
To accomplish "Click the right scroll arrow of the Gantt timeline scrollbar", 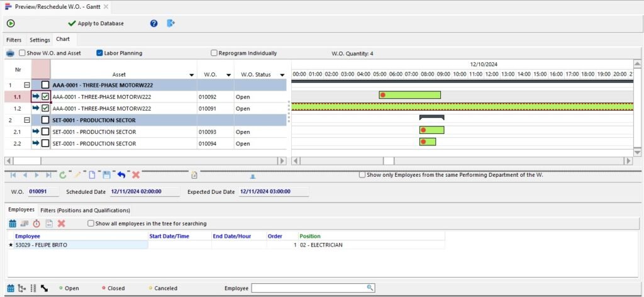I will 628,161.
